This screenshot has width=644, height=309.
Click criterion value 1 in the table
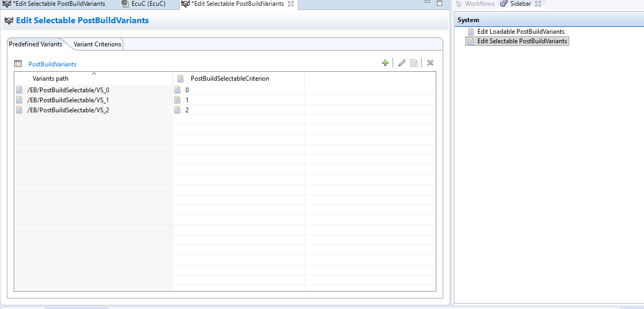[x=187, y=100]
